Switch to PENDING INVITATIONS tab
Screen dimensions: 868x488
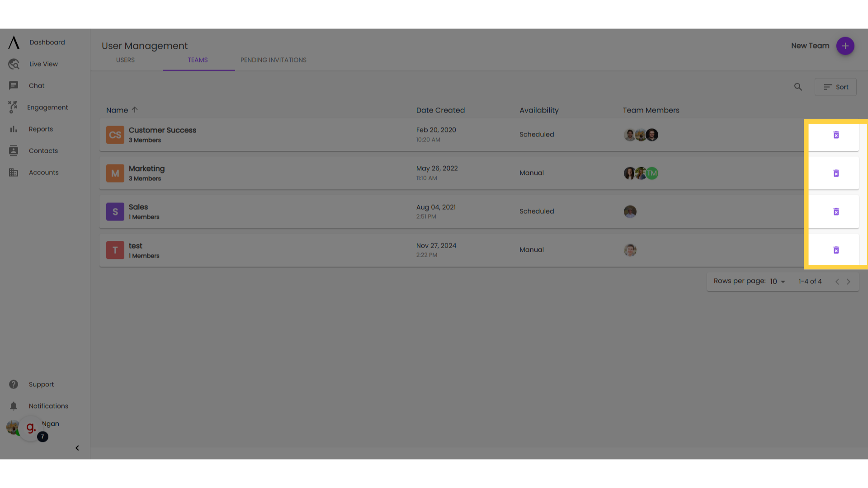(x=273, y=60)
